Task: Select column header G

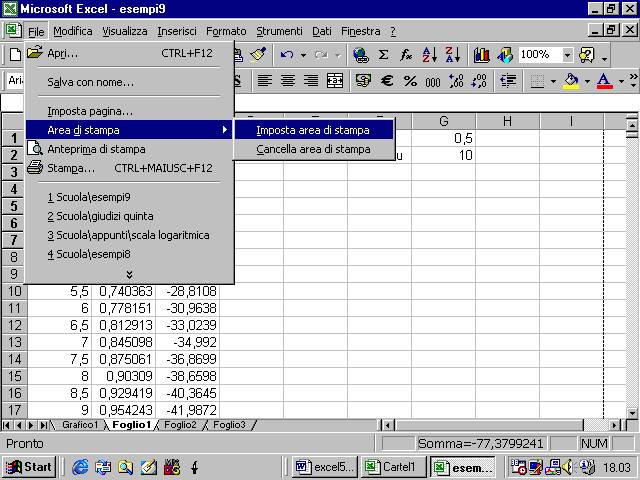Action: 444,121
